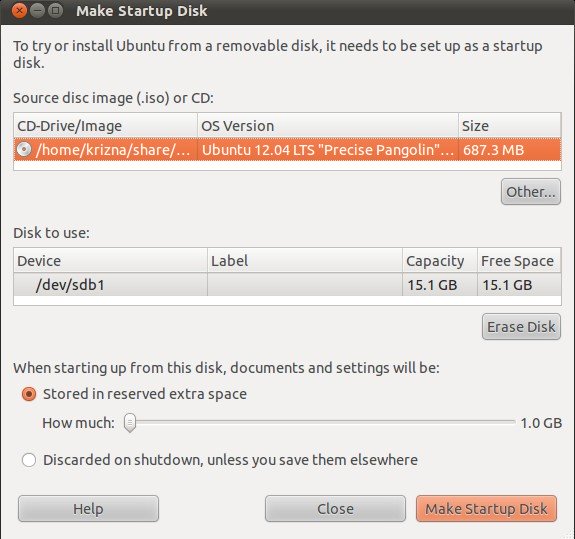Start creation with Make Startup Disk button

[x=486, y=509]
